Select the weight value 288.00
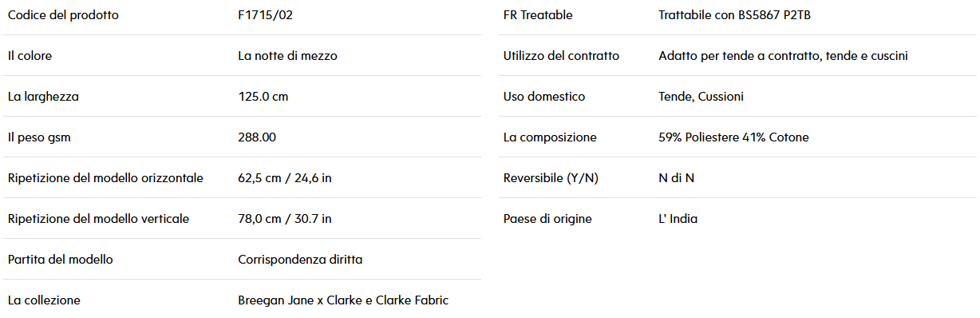Viewport: 980px width, 318px height. point(257,137)
